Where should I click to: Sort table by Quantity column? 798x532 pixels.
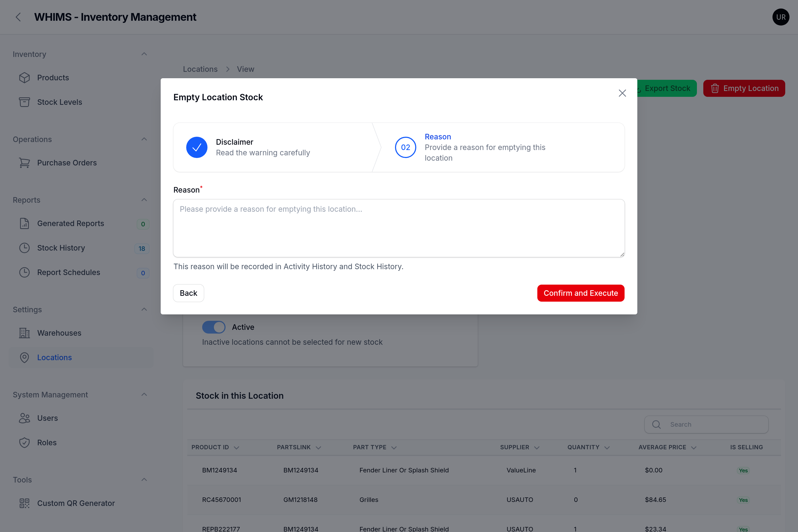click(589, 447)
